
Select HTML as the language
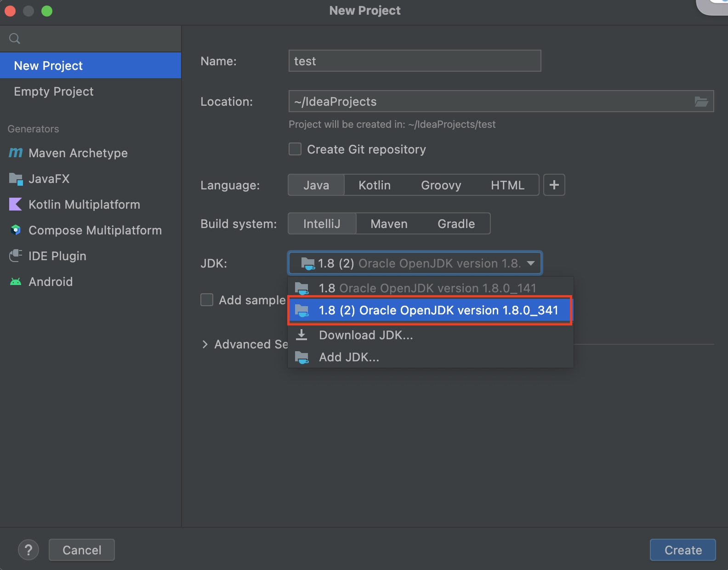(507, 185)
